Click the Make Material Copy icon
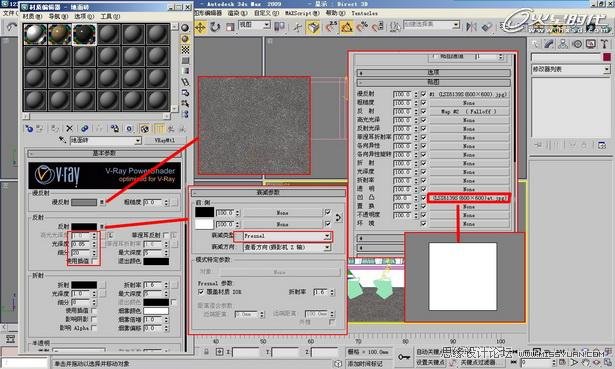 [84, 128]
